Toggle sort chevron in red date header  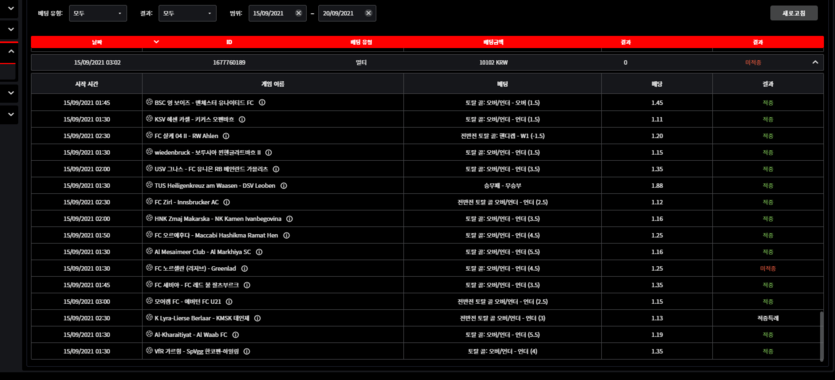(156, 42)
